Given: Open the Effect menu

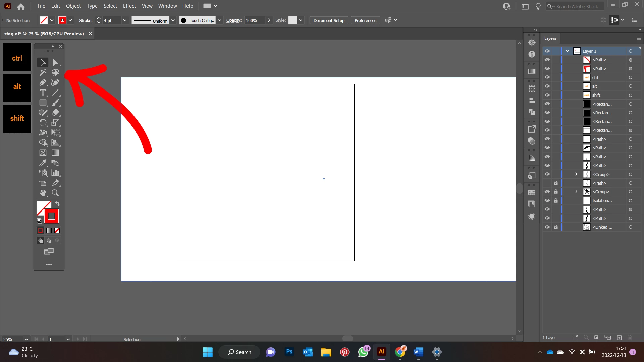Looking at the screenshot, I should pyautogui.click(x=129, y=6).
